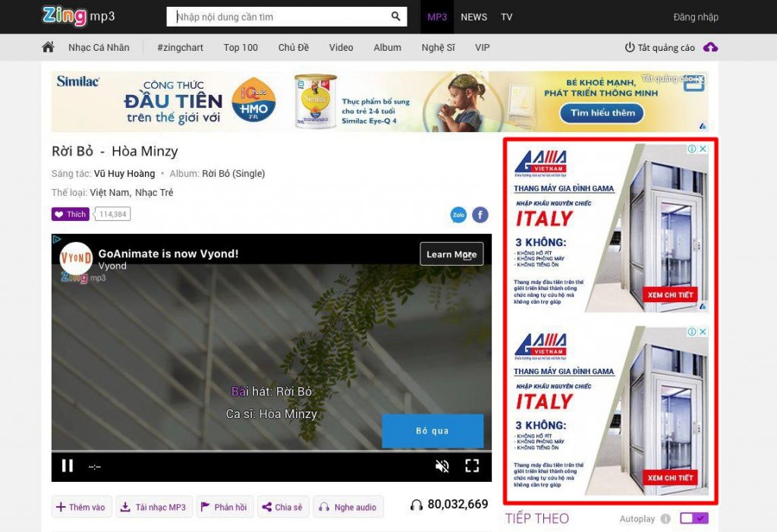Click the Chia sẻ share button
This screenshot has width=777, height=532.
[283, 507]
